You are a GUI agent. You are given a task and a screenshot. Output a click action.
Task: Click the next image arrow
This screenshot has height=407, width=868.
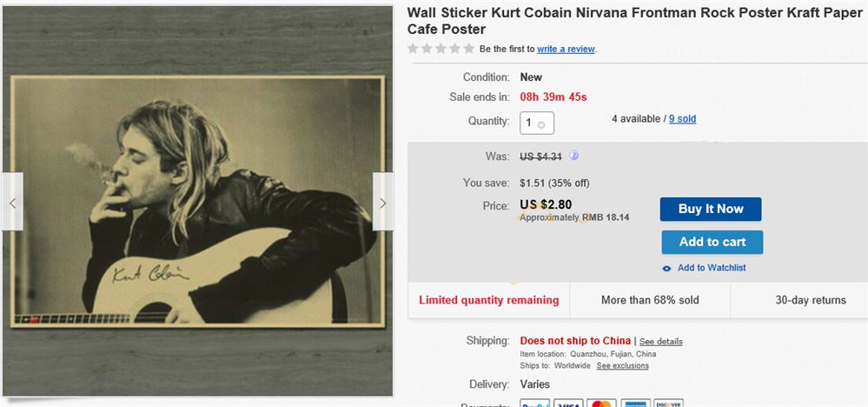pos(383,202)
